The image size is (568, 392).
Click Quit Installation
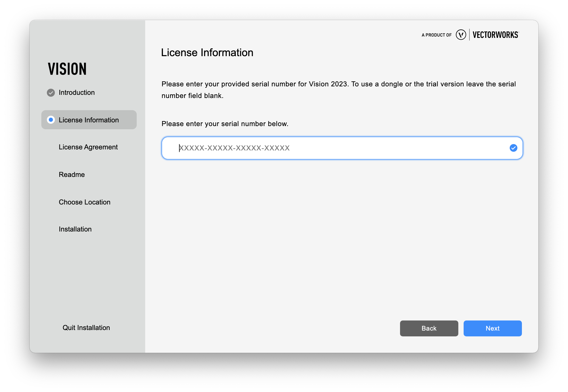pyautogui.click(x=86, y=328)
